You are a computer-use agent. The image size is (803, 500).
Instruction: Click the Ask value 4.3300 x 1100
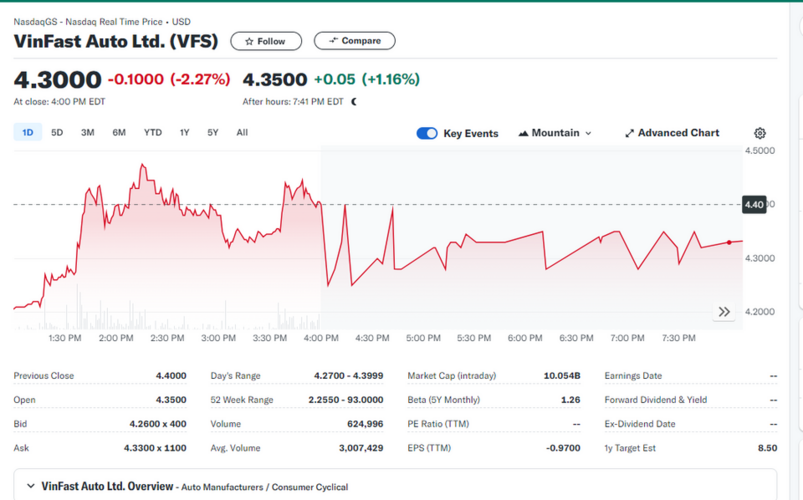(155, 448)
